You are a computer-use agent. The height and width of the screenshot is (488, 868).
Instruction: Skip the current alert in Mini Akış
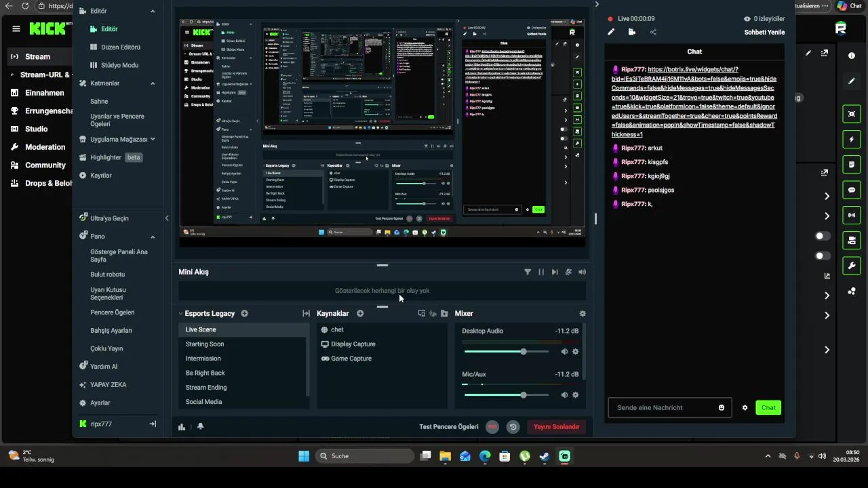click(x=555, y=272)
